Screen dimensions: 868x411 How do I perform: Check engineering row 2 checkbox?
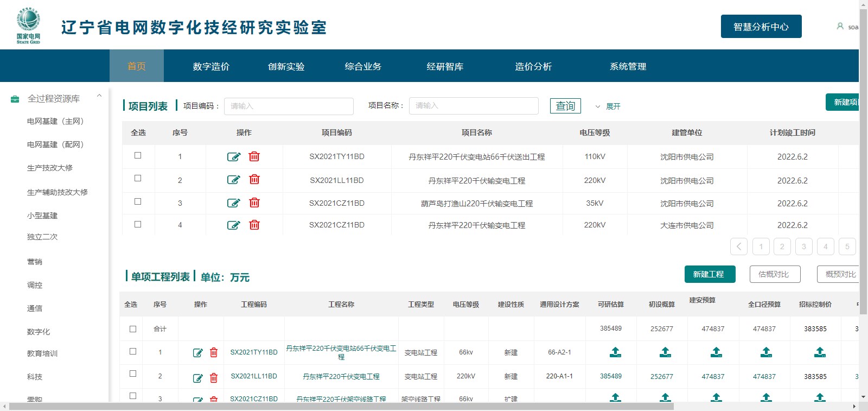133,374
